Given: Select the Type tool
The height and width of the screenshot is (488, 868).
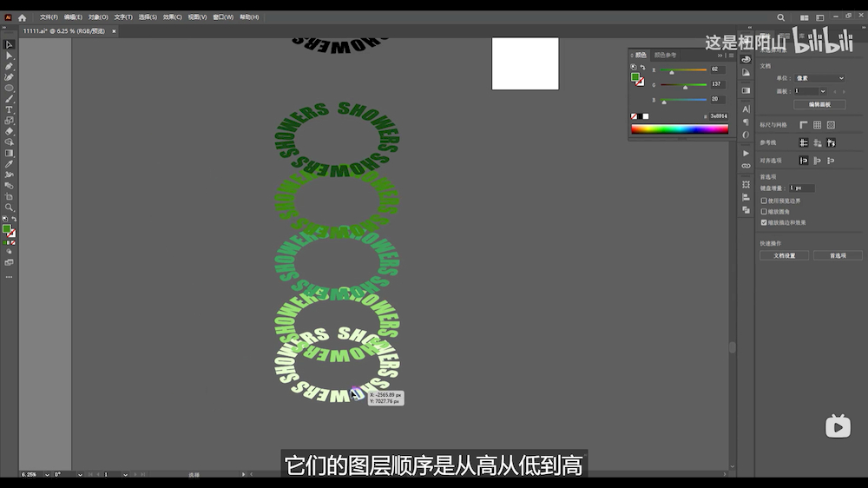Looking at the screenshot, I should click(9, 109).
